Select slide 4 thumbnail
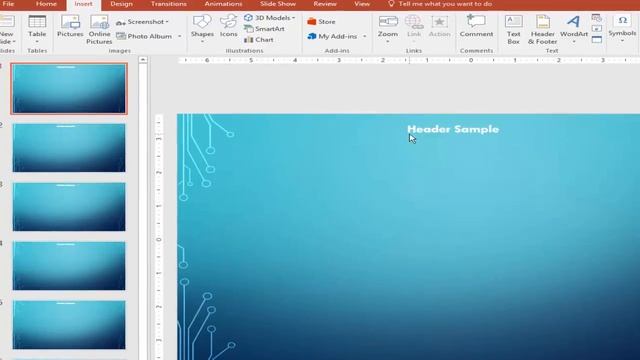Viewport: 640px width, 360px height. 69,266
